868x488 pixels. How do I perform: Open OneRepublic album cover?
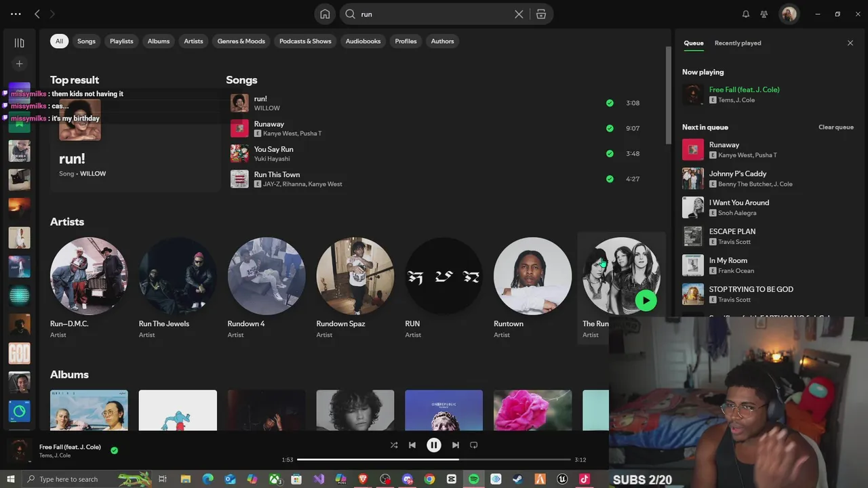pos(444,410)
